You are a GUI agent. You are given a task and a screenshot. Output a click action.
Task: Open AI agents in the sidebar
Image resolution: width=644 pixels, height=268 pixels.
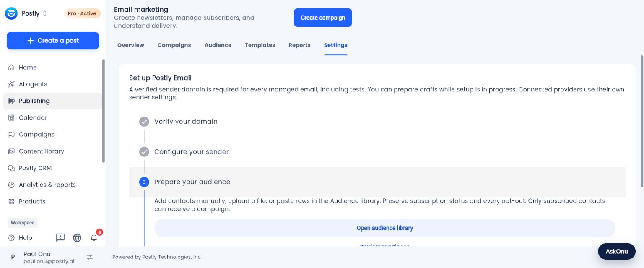point(53,84)
